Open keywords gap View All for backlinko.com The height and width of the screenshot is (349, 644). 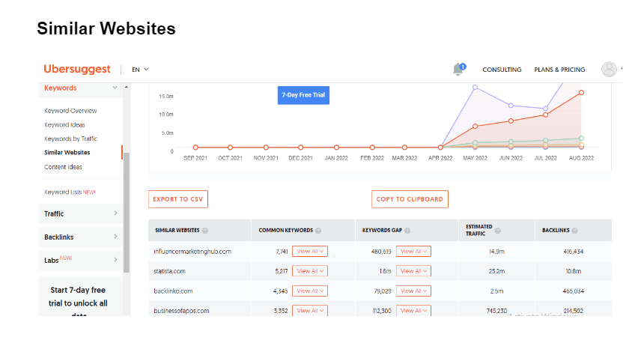[x=413, y=291]
